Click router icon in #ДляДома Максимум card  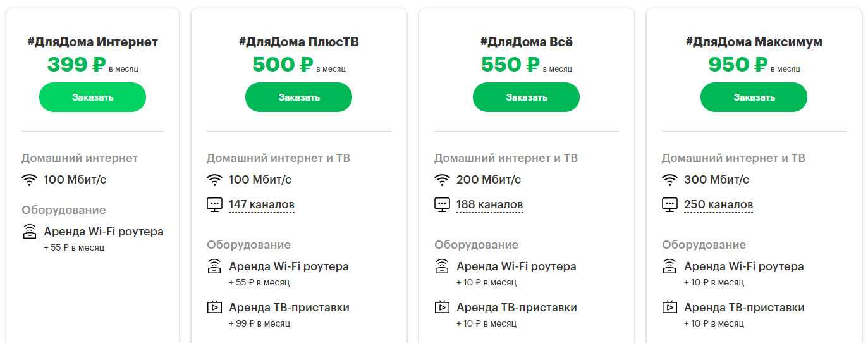tap(669, 266)
